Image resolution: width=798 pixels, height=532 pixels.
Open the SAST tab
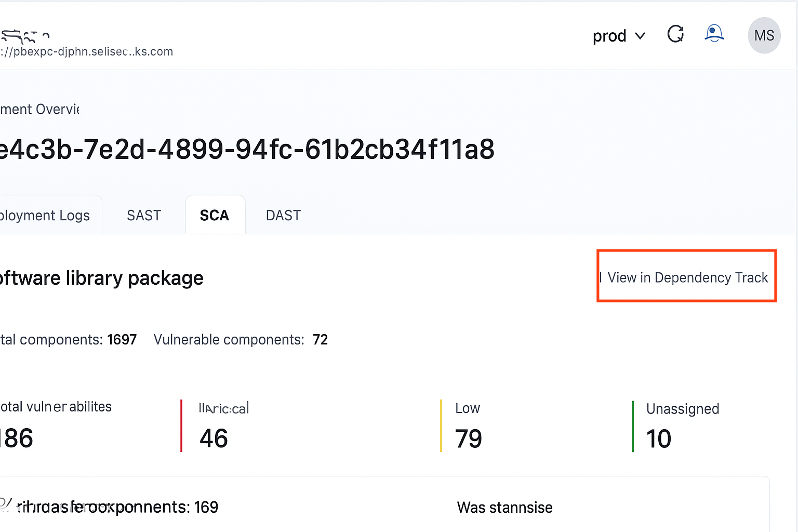tap(144, 215)
